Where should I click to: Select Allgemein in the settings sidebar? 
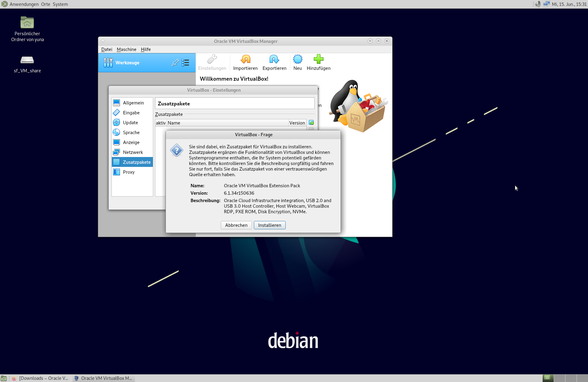pos(132,103)
